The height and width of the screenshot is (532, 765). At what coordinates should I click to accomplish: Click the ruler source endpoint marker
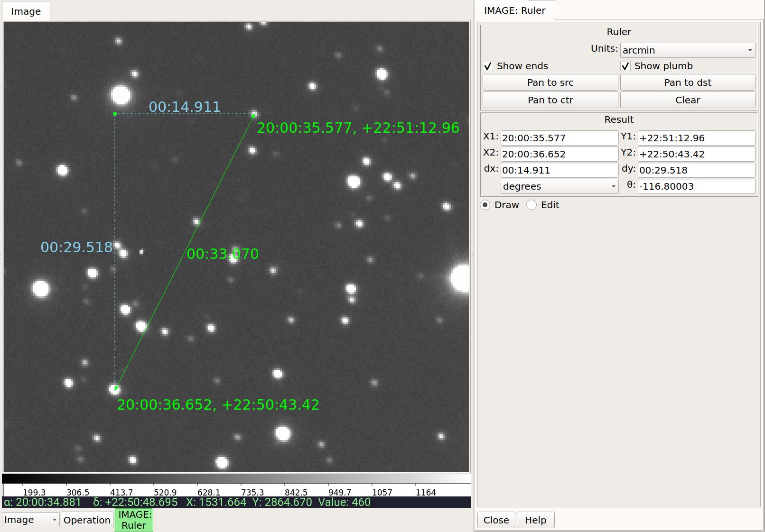point(254,115)
